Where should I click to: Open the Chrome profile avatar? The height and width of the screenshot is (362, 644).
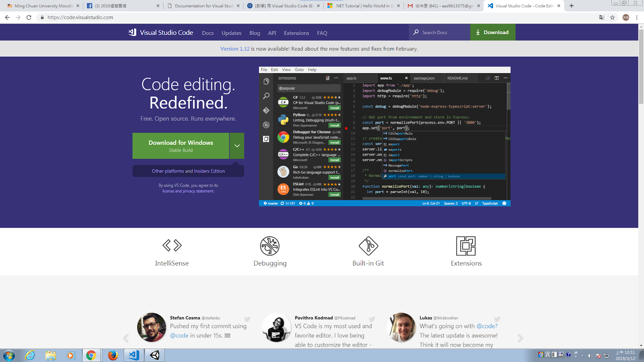pos(626,17)
